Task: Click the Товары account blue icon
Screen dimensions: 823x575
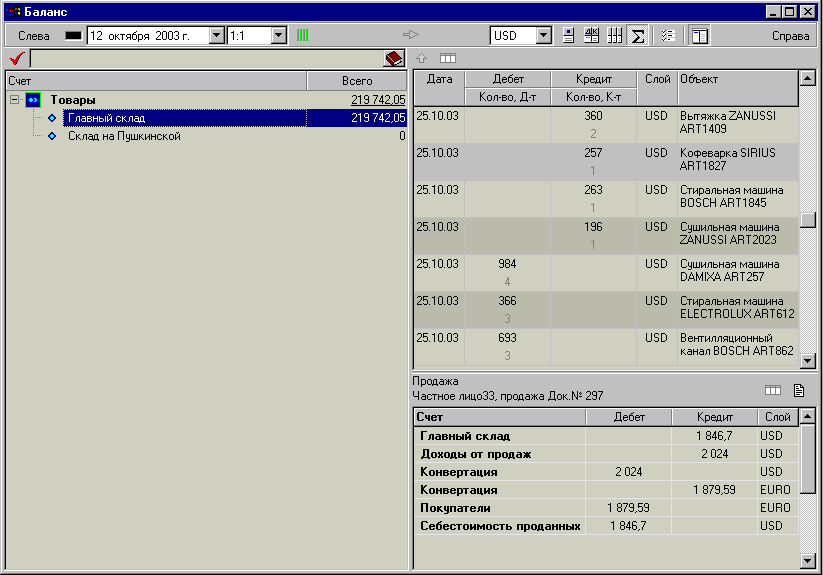Action: pyautogui.click(x=33, y=100)
